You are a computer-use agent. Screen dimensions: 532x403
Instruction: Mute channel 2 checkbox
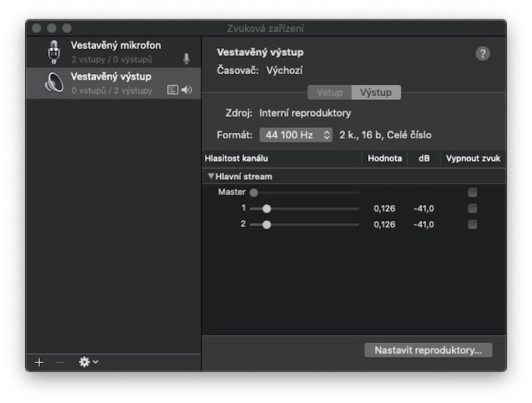point(472,225)
